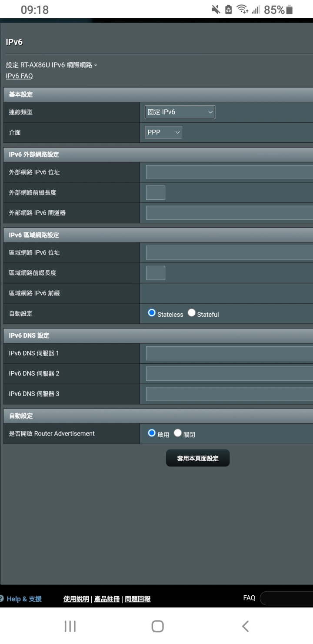Open the 連線類型 dropdown showing 固定 IPv6
Image resolution: width=313 pixels, height=644 pixels.
180,112
